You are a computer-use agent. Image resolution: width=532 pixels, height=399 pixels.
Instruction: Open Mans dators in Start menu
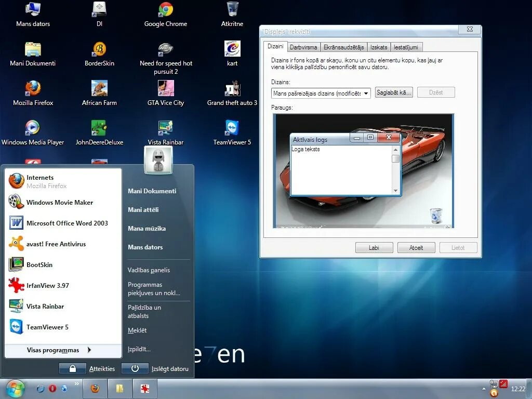pos(145,247)
